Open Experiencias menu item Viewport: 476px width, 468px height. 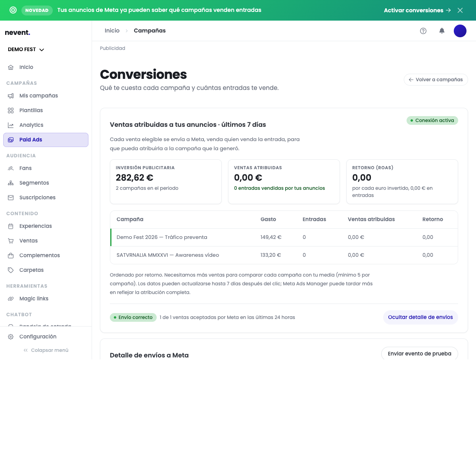pos(46,226)
